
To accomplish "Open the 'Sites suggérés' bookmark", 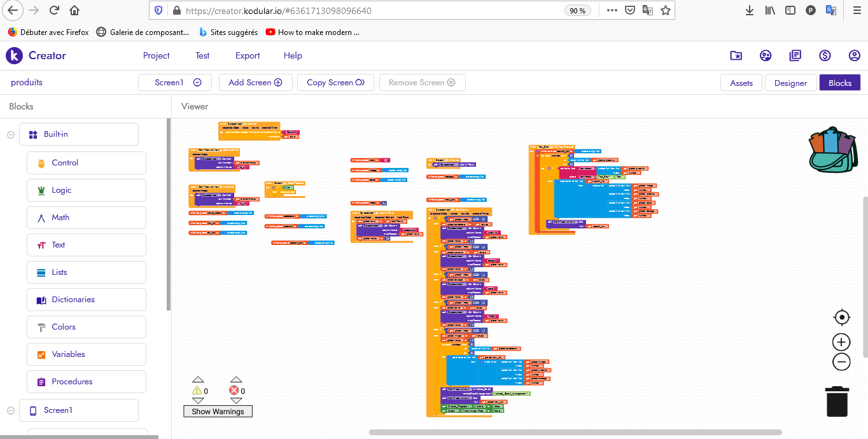I will (228, 32).
